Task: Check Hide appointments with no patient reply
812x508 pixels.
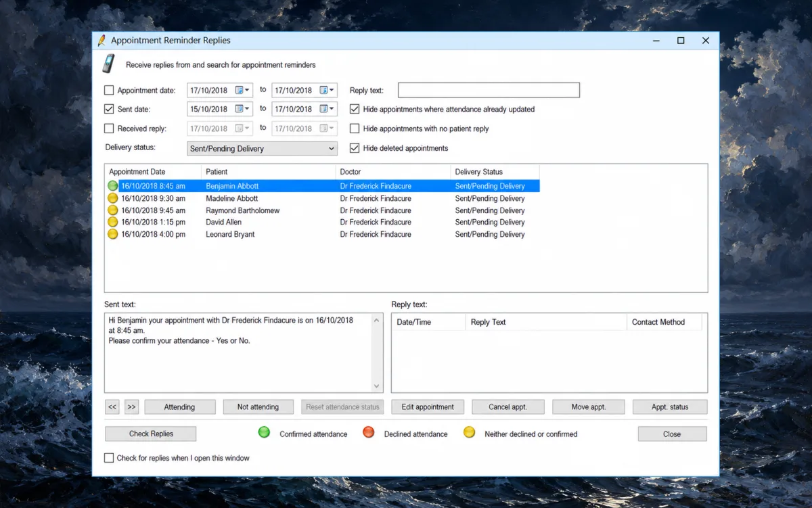Action: (355, 129)
